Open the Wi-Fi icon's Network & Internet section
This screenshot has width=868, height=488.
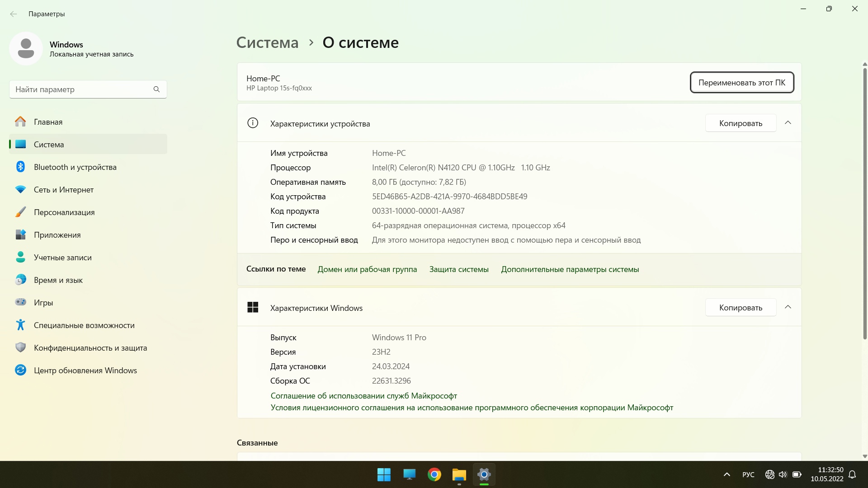pos(20,190)
